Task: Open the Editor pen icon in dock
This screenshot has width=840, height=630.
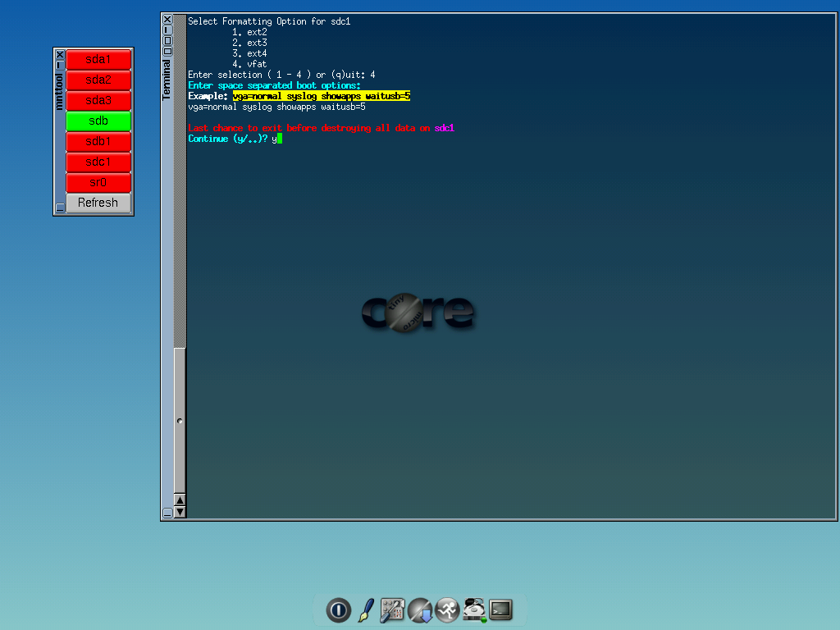Action: [366, 610]
